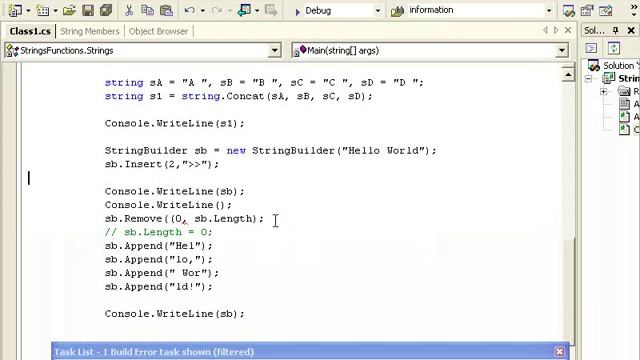Undo the last edit with the Undo icon
This screenshot has height=360, width=640.
[x=189, y=10]
